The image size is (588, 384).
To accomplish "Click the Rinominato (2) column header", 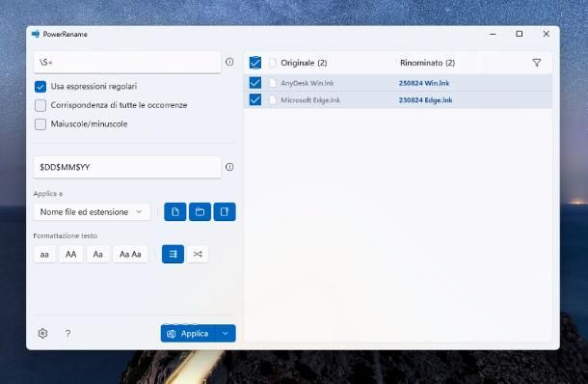I will pyautogui.click(x=427, y=63).
